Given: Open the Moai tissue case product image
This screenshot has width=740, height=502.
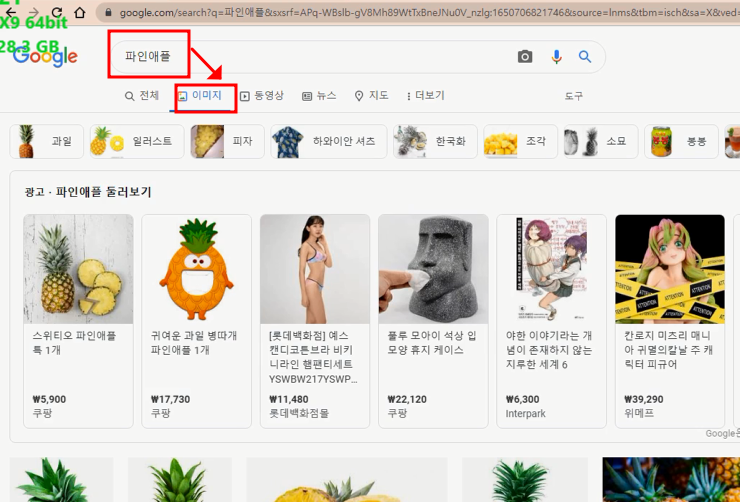Looking at the screenshot, I should (433, 269).
